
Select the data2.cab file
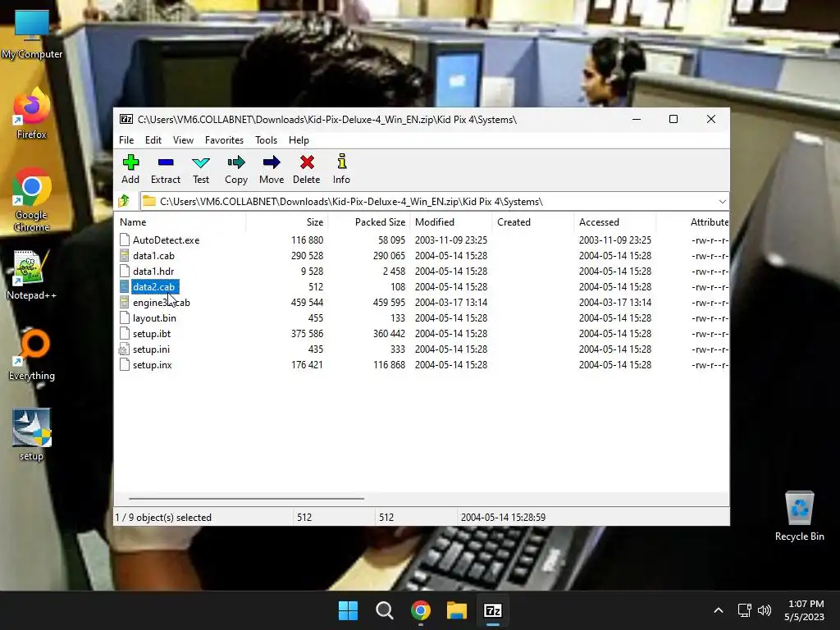tap(153, 286)
